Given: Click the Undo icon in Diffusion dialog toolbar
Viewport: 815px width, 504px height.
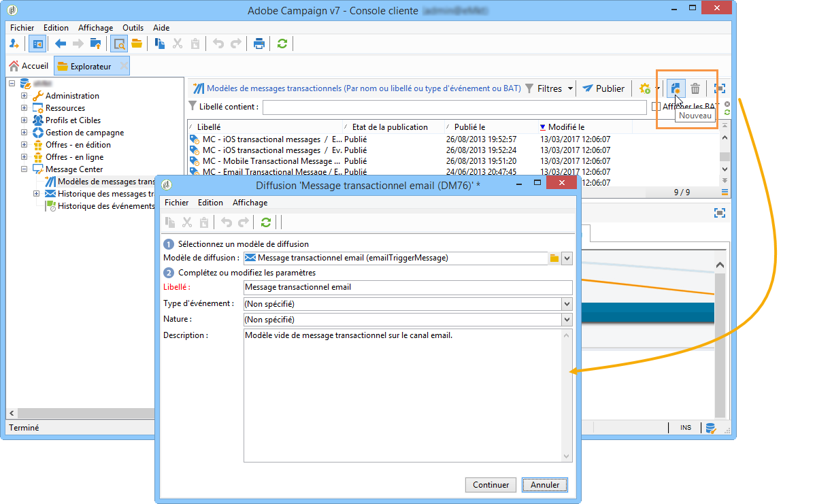Looking at the screenshot, I should click(227, 222).
